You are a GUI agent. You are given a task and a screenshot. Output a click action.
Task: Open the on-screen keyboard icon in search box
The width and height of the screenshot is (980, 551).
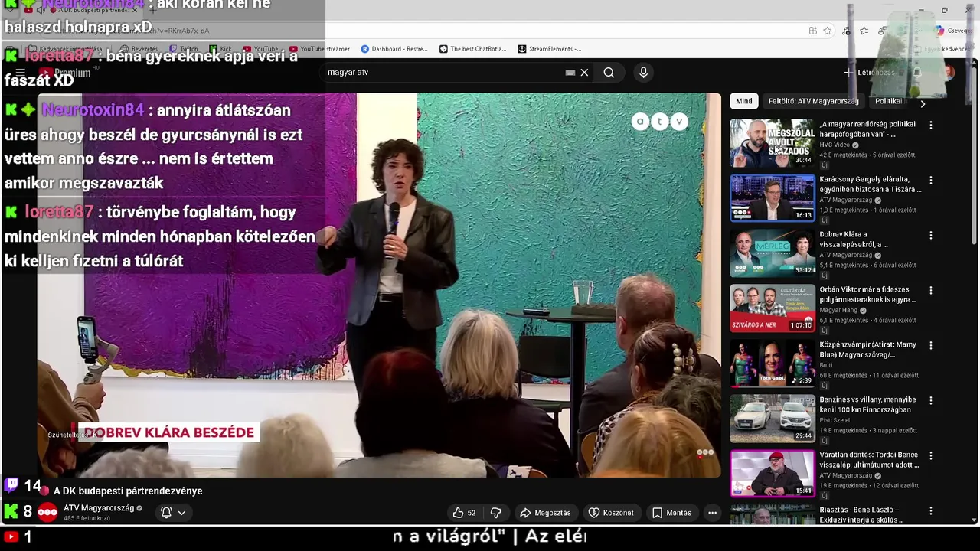[x=570, y=72]
